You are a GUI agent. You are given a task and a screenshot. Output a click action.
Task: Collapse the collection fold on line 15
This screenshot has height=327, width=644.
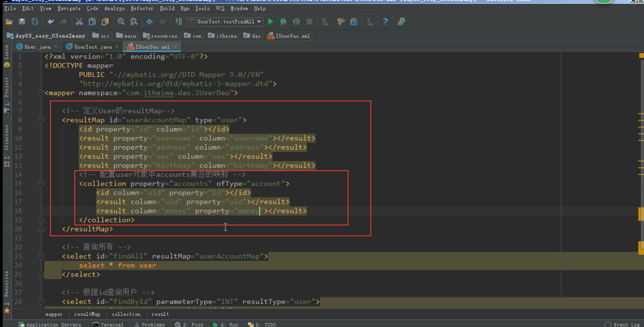tap(41, 184)
